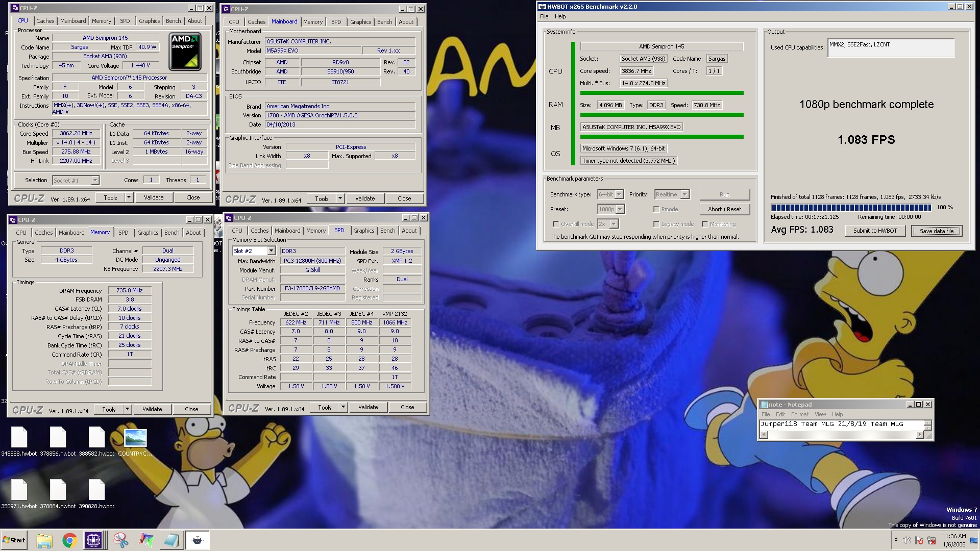980x551 pixels.
Task: Select the 378856.hwbot desktop file
Action: 58,441
